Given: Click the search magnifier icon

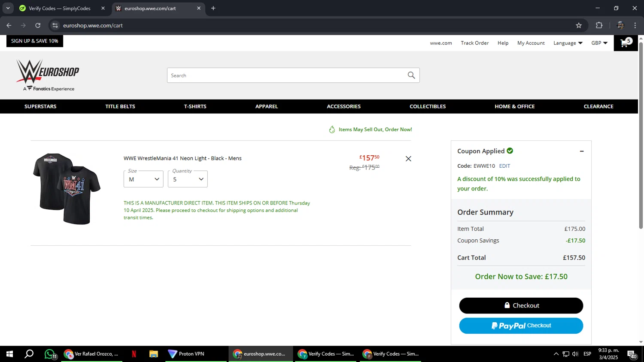Looking at the screenshot, I should [x=411, y=75].
